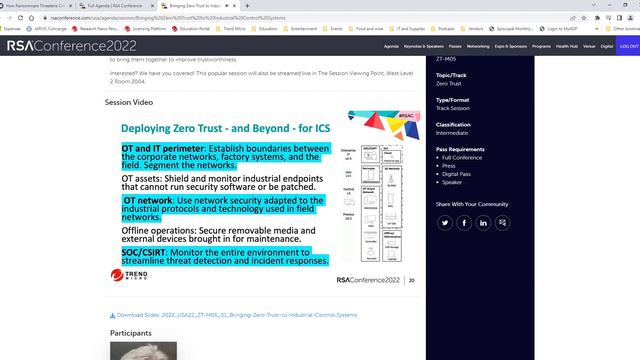Share session on LinkedIn
This screenshot has height=360, width=640.
tap(483, 223)
